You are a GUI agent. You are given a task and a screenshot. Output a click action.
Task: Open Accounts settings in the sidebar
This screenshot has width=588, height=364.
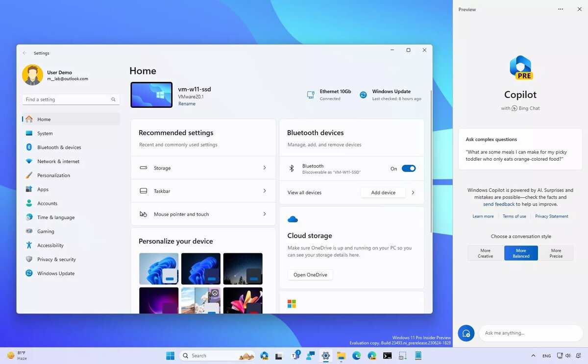47,203
